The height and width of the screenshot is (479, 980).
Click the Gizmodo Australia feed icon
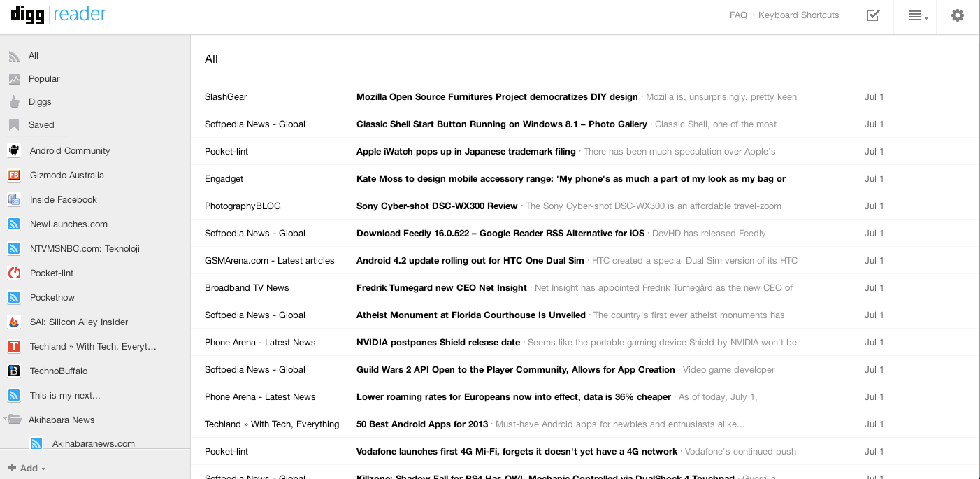14,175
